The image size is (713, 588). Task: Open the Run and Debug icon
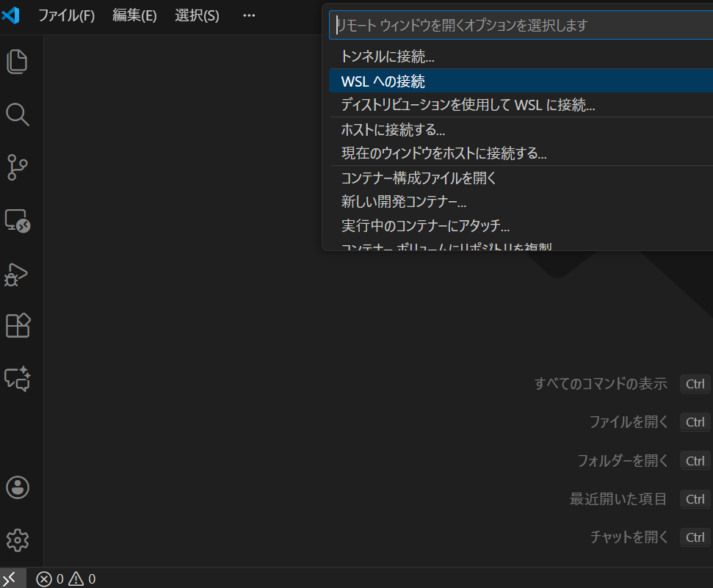pos(17,273)
